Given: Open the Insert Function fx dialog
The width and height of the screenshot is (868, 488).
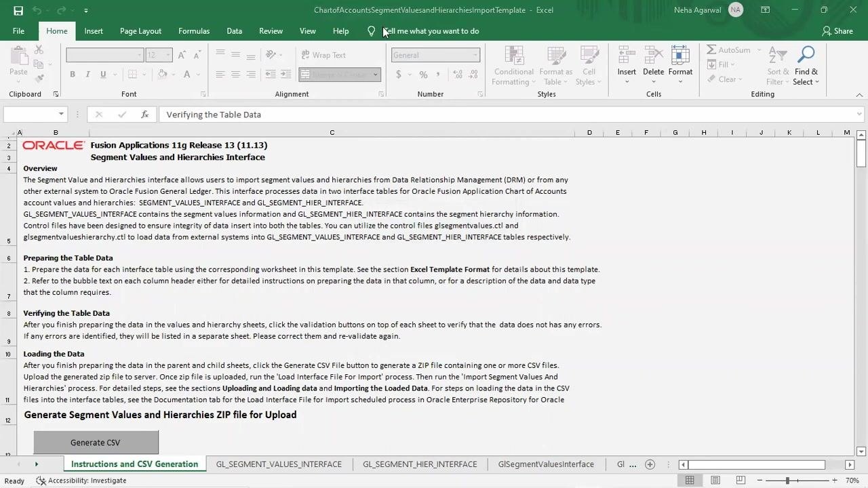Looking at the screenshot, I should tap(144, 115).
